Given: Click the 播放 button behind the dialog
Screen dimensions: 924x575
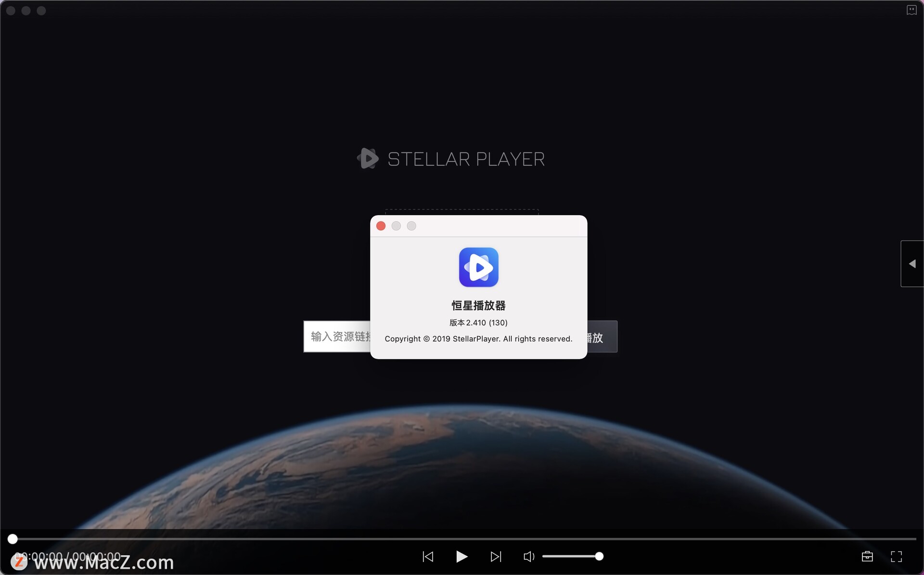Looking at the screenshot, I should point(602,337).
